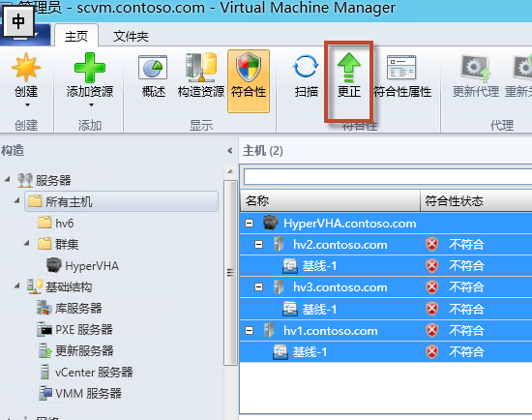This screenshot has height=420, width=532.
Task: Select the hv3.contoso.com host row
Action: tap(386, 287)
